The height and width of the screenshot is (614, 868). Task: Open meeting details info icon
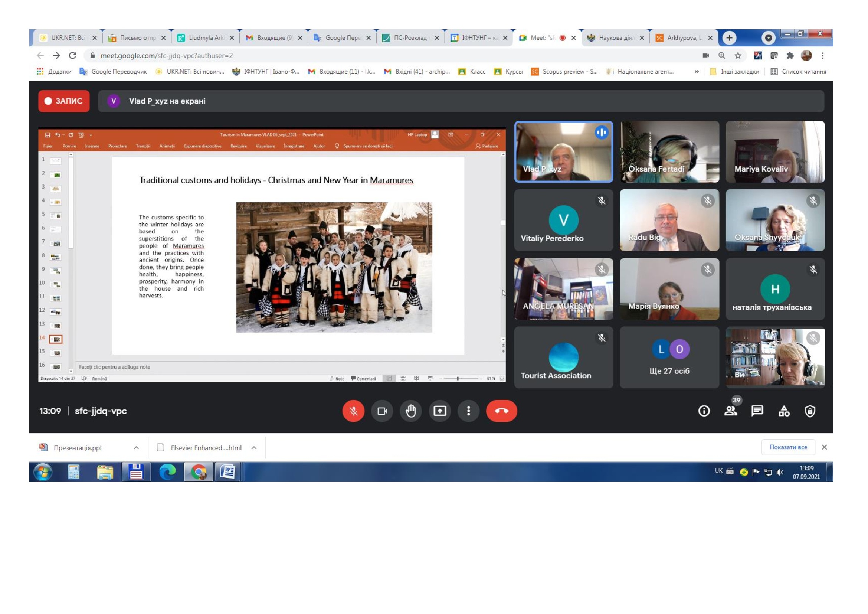[x=704, y=411]
